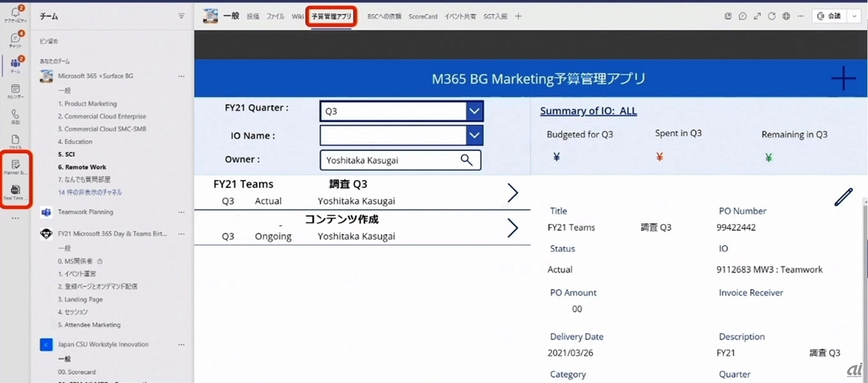
Task: Switch to the Wiki tab
Action: coord(297,17)
